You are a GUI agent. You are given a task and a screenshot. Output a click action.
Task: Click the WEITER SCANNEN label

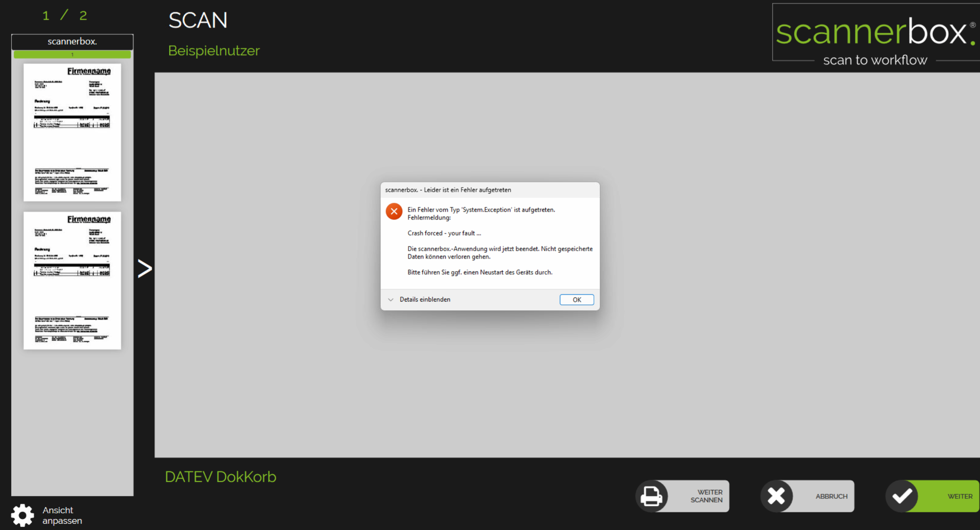pos(706,496)
